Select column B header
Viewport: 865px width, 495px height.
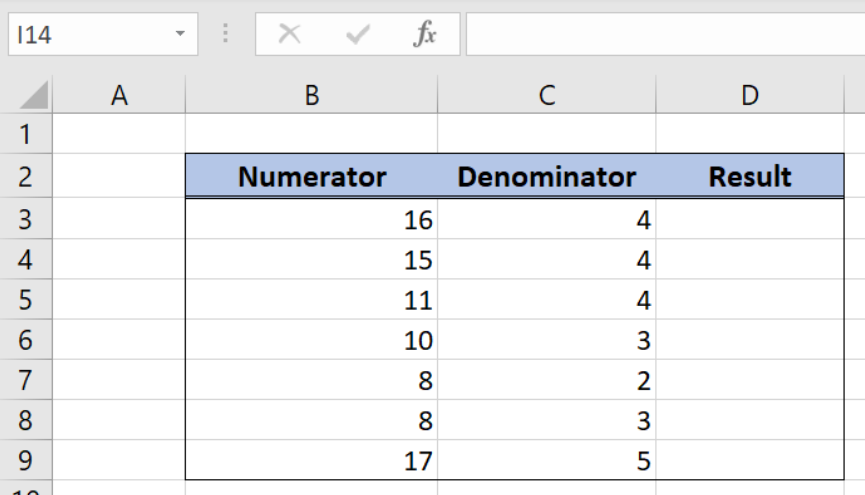coord(312,95)
